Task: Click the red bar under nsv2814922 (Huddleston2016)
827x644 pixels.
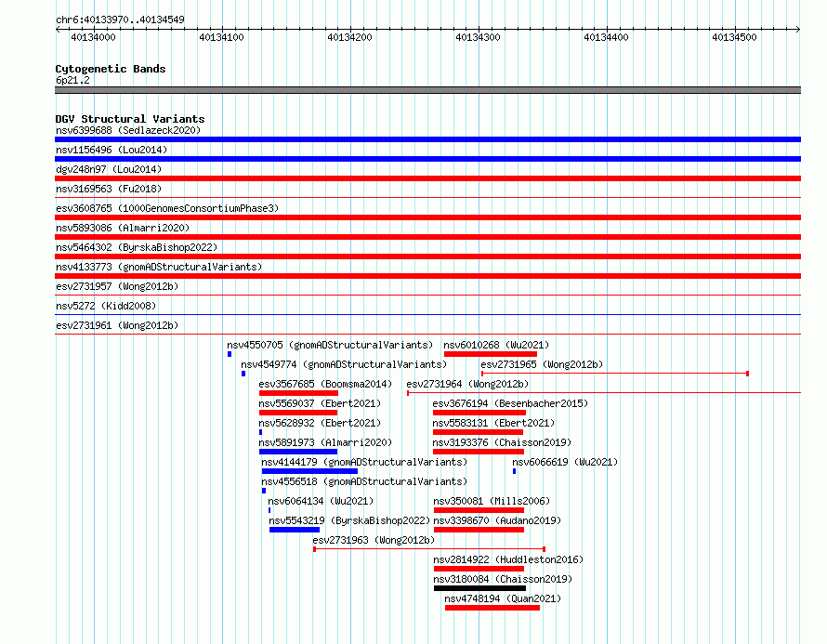Action: 479,569
